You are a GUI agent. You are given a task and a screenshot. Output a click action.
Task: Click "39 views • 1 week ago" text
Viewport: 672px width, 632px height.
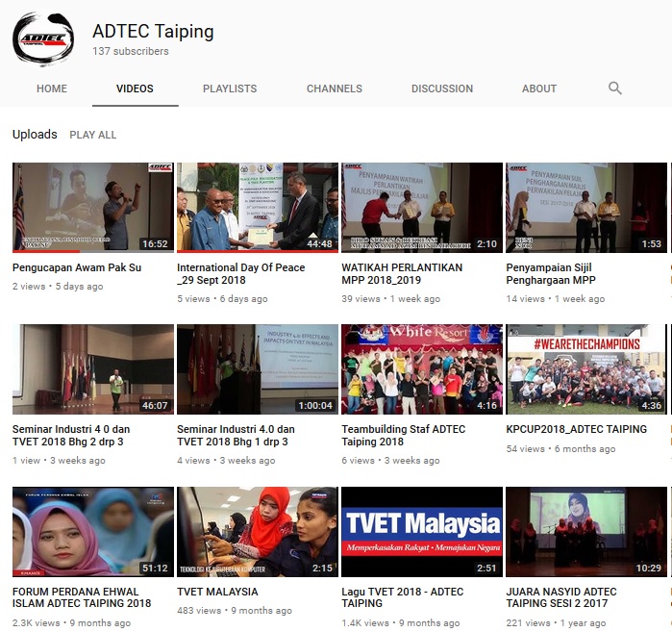[x=391, y=298]
